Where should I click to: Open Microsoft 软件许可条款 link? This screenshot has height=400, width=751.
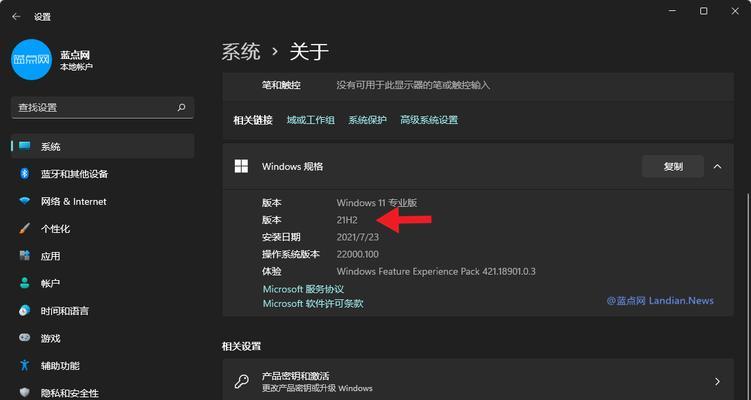pyautogui.click(x=313, y=304)
